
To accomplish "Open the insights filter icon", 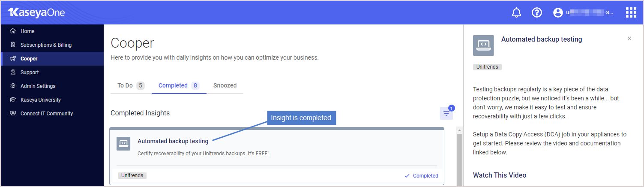I will [446, 113].
